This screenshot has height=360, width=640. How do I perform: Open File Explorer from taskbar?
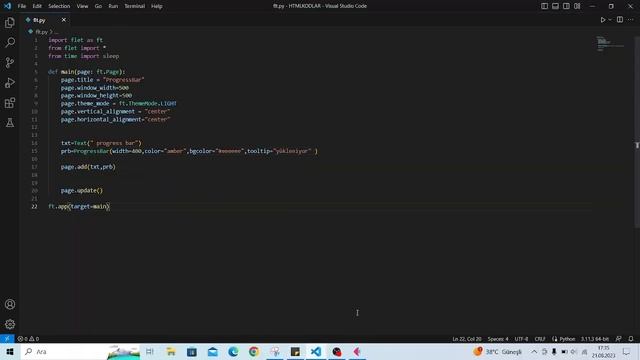point(171,351)
